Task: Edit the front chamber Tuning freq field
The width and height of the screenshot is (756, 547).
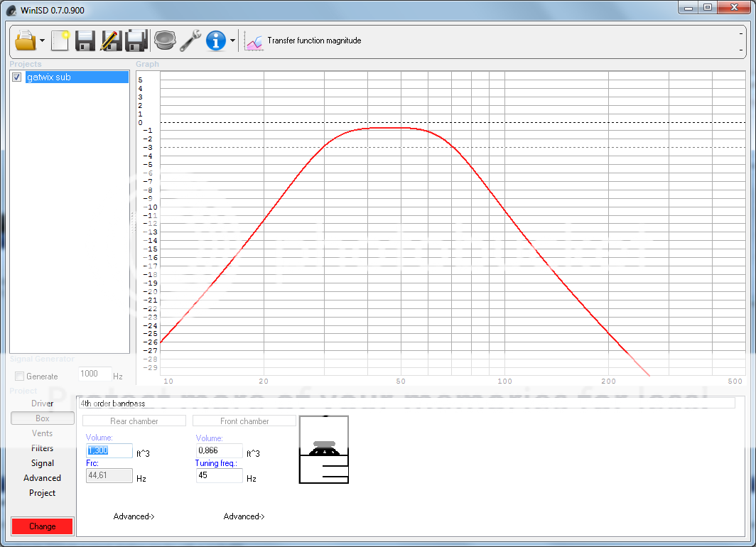Action: pyautogui.click(x=219, y=475)
